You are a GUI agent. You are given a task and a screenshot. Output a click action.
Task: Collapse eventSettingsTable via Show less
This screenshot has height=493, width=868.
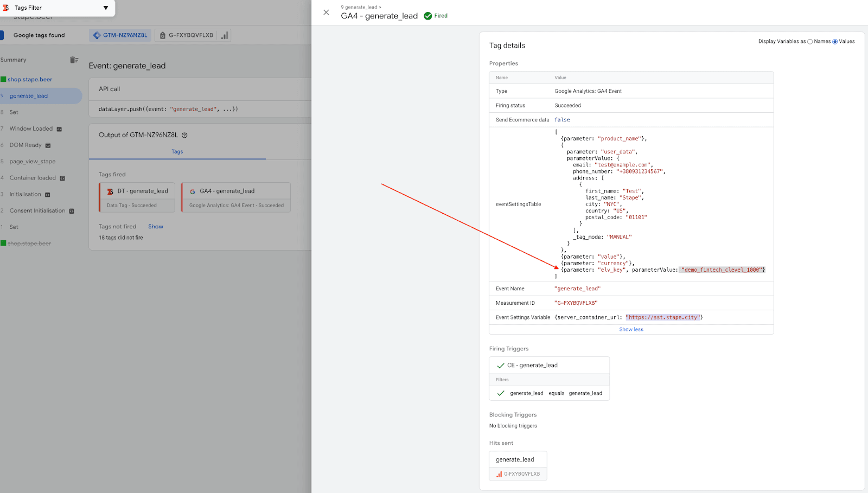pyautogui.click(x=631, y=329)
